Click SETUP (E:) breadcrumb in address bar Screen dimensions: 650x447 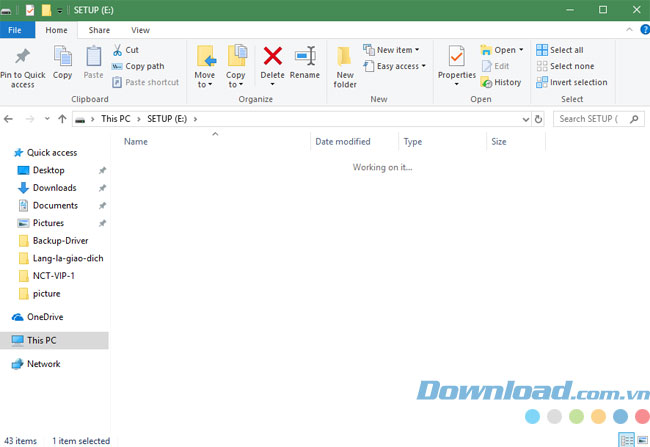[167, 119]
